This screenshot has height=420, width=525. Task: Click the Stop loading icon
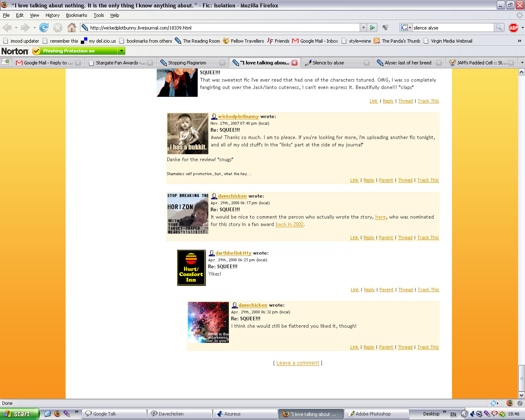(x=58, y=27)
